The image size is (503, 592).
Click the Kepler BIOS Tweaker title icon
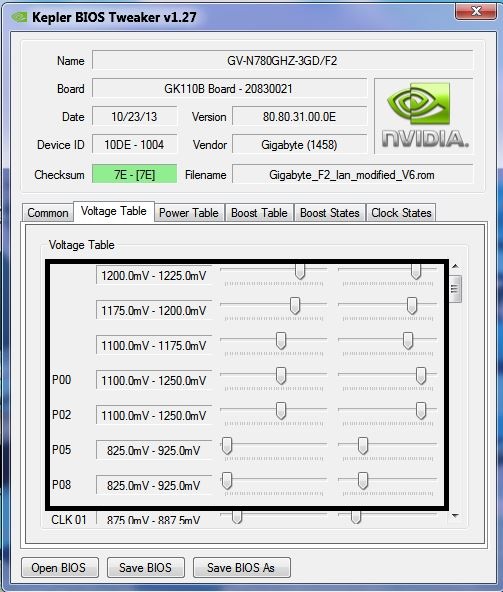(19, 17)
